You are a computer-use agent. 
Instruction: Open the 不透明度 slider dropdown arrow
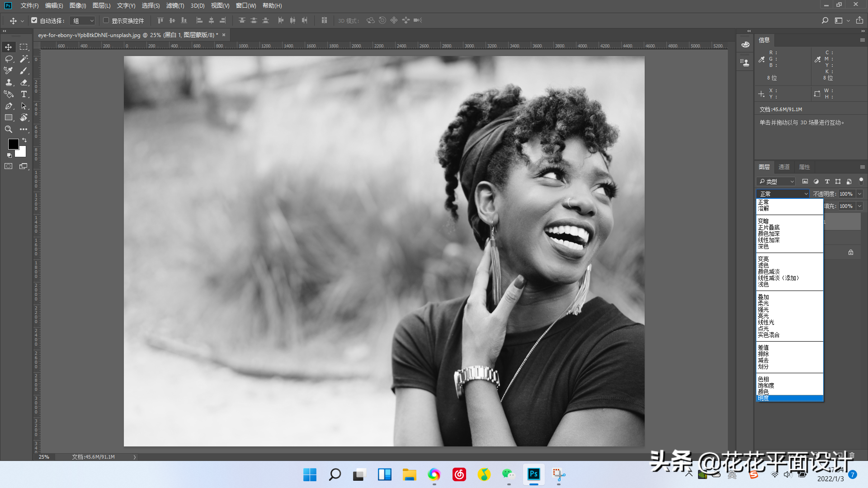860,194
